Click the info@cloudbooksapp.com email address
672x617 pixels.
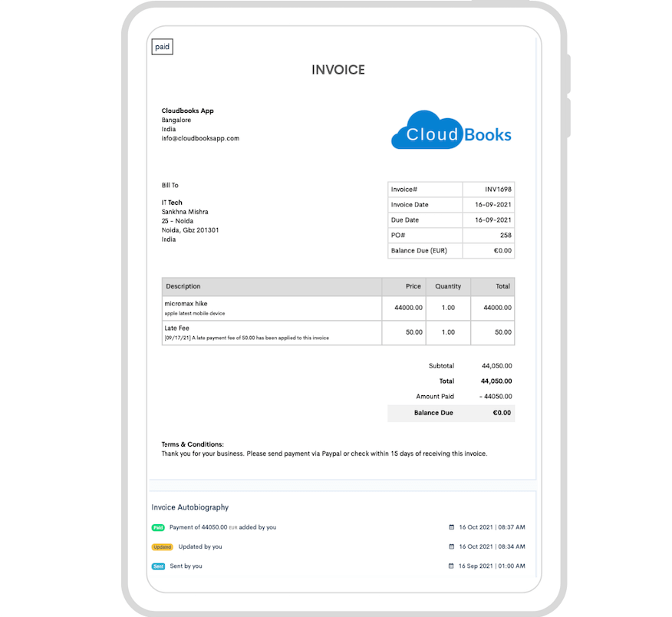point(200,139)
